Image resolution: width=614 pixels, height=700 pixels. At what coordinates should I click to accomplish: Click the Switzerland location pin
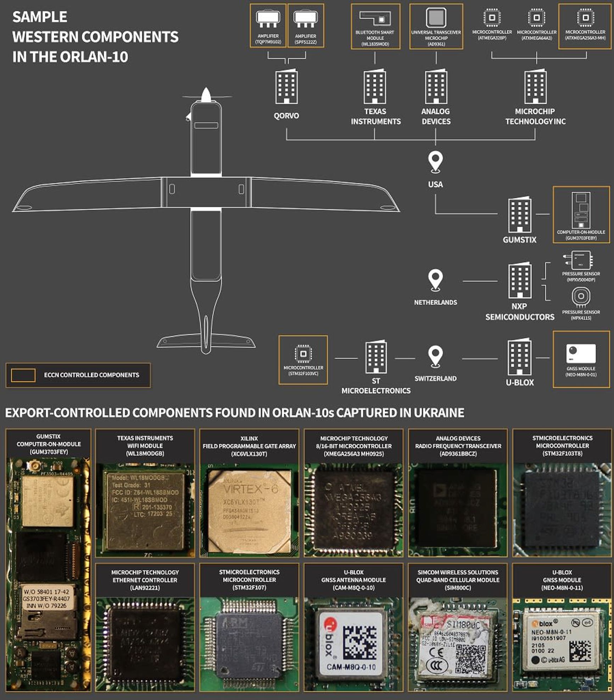tap(435, 355)
